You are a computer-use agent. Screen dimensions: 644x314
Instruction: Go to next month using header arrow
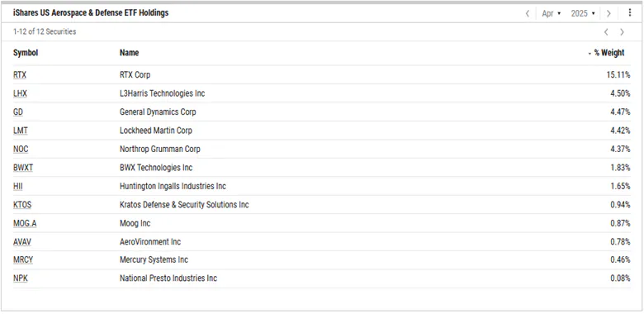608,13
